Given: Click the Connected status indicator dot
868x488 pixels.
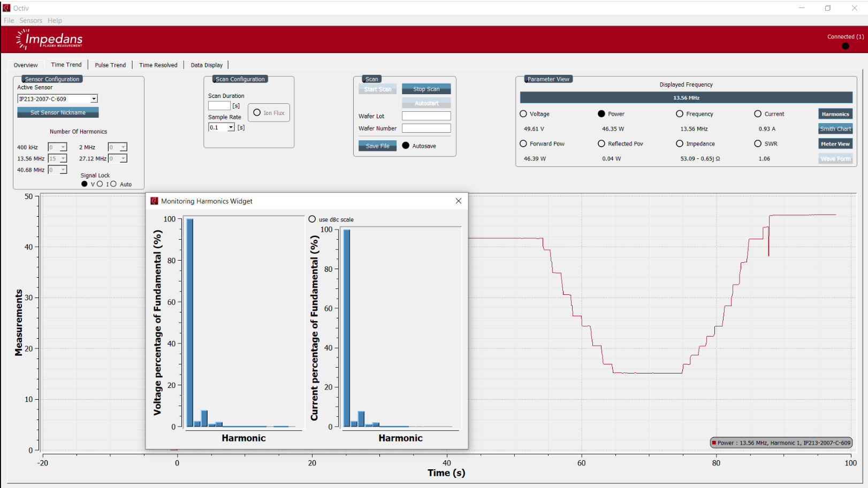Looking at the screenshot, I should tap(845, 46).
